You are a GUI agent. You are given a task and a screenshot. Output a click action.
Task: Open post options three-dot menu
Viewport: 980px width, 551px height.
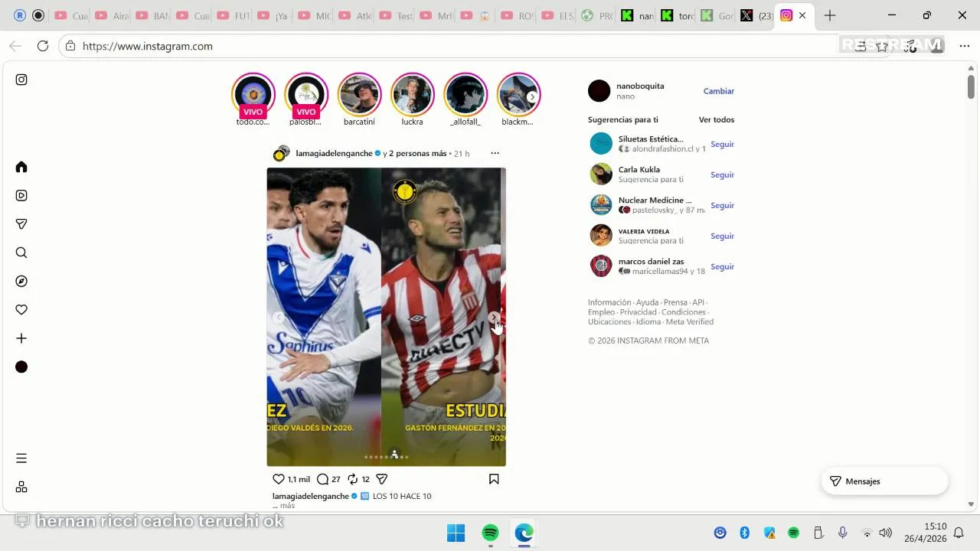pyautogui.click(x=495, y=153)
